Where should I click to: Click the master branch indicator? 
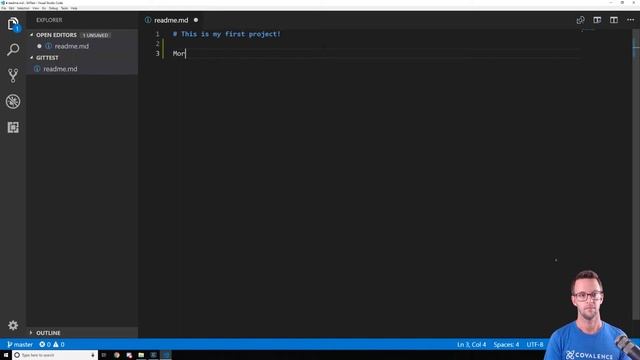click(x=20, y=344)
